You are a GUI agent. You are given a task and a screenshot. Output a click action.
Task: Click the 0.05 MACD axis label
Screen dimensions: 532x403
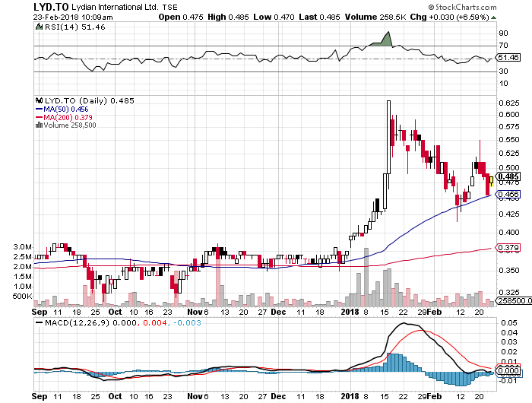[x=508, y=323]
